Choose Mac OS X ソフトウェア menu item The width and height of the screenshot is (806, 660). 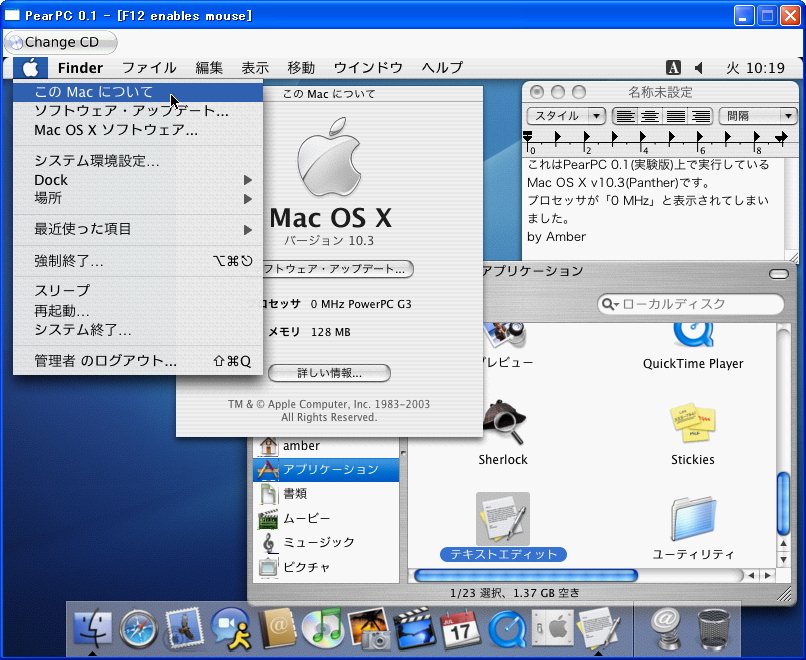pos(138,130)
